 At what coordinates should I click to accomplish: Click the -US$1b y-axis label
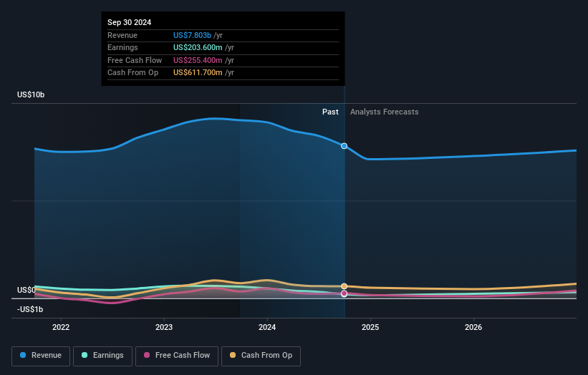30,309
